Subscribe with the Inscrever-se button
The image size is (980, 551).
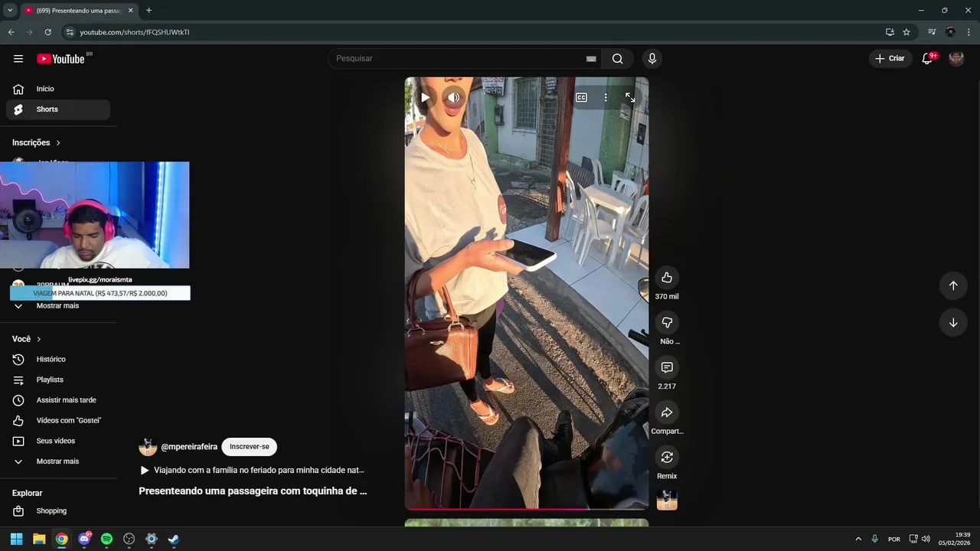250,447
